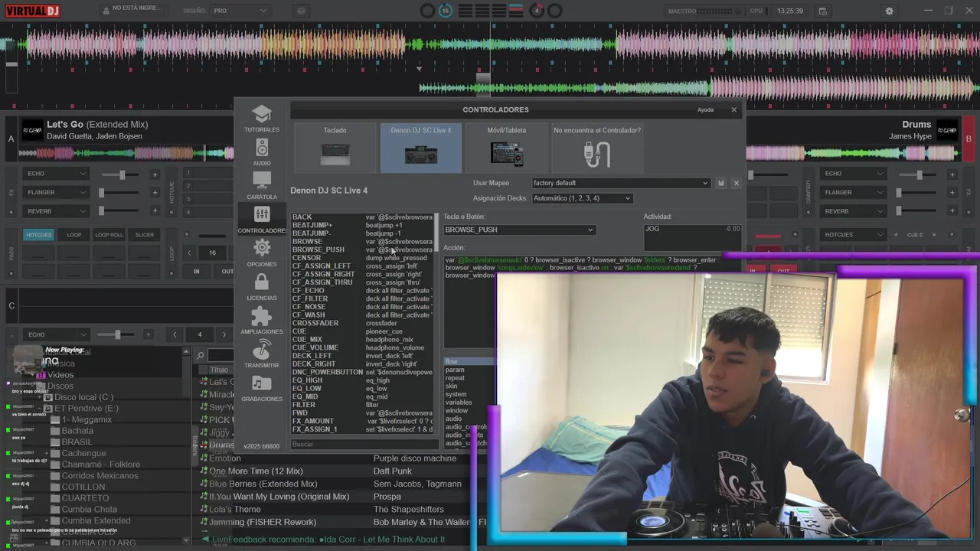This screenshot has height=551, width=980.
Task: Switch left pads to LOOP mode
Action: [74, 235]
